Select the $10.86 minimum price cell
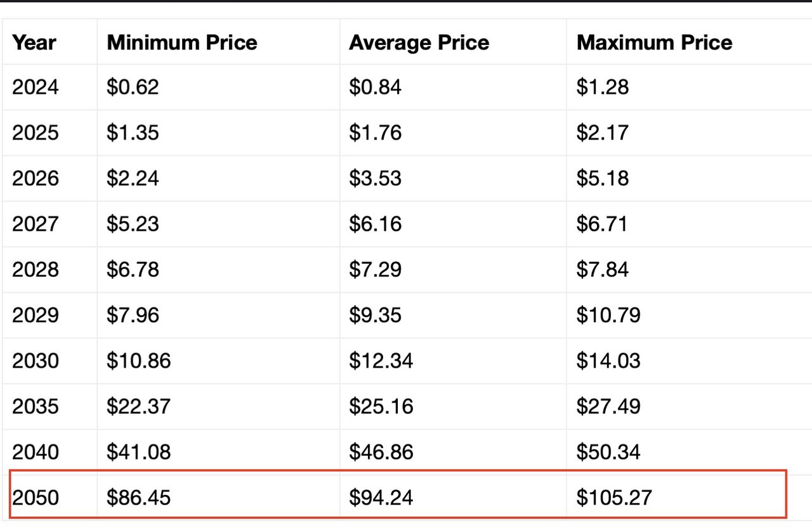Screen dimensions: 812x530 pos(218,361)
